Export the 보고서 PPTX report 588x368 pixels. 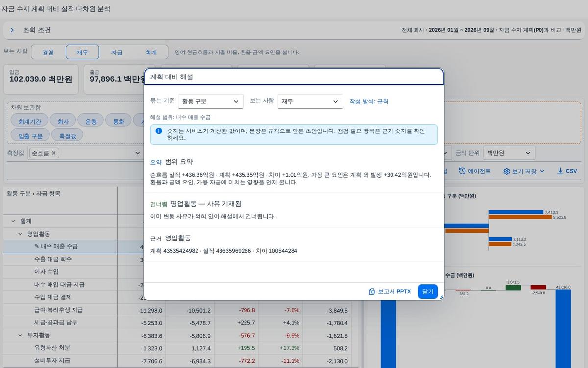coord(390,291)
